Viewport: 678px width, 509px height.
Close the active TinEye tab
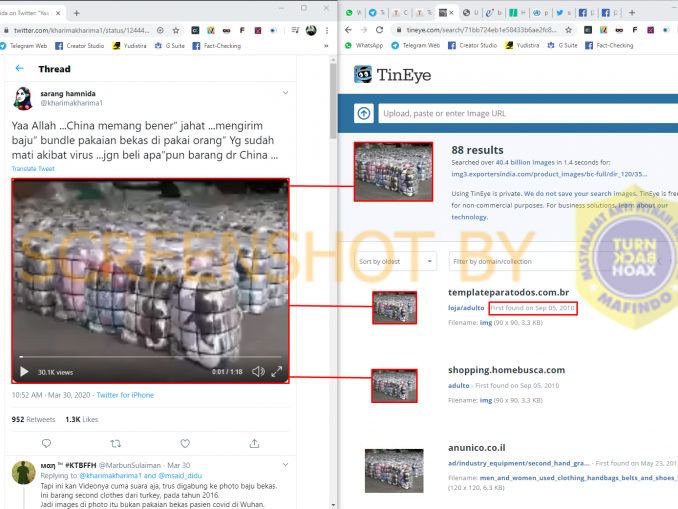tap(451, 13)
